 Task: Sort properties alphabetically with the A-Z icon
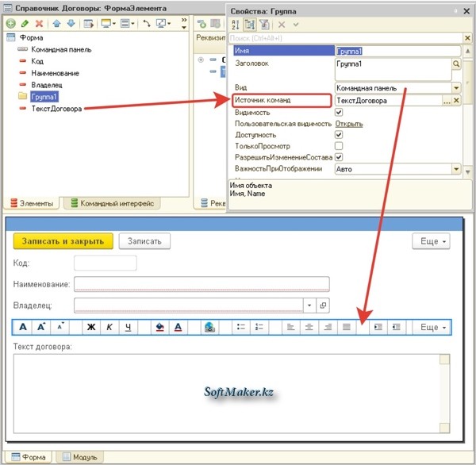236,25
